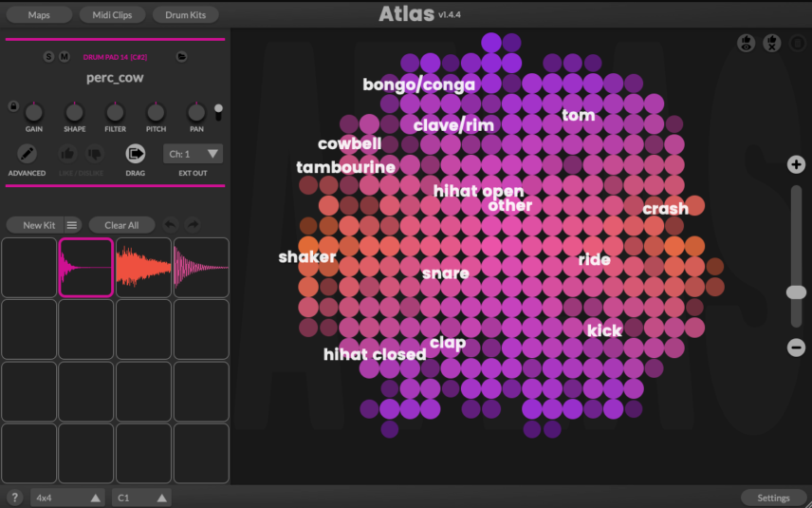Screen dimensions: 812x508
Task: Show only liked samples with thumbs-up eye icon
Action: pyautogui.click(x=747, y=43)
